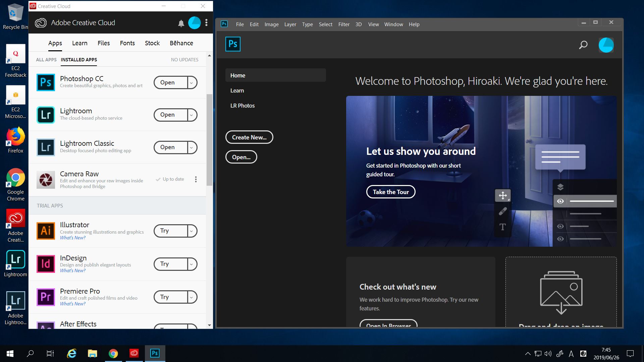Open Recycle Bin on desktop
The height and width of the screenshot is (362, 644).
point(15,16)
